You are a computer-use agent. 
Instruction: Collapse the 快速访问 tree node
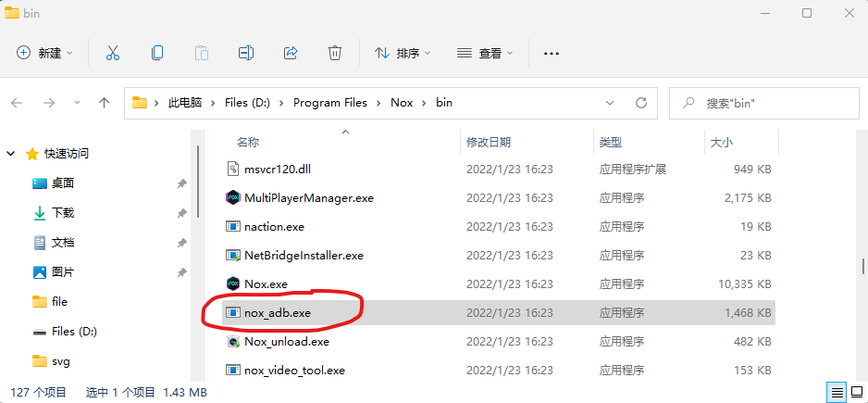click(11, 154)
